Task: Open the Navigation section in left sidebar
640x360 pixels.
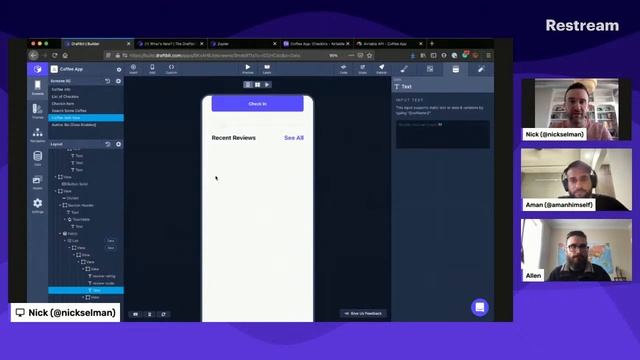Action: point(38,135)
